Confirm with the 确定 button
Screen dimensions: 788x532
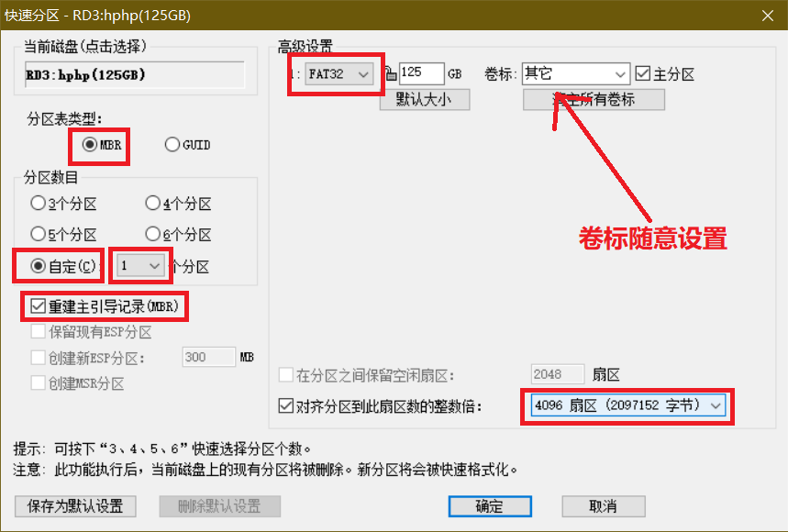point(489,506)
